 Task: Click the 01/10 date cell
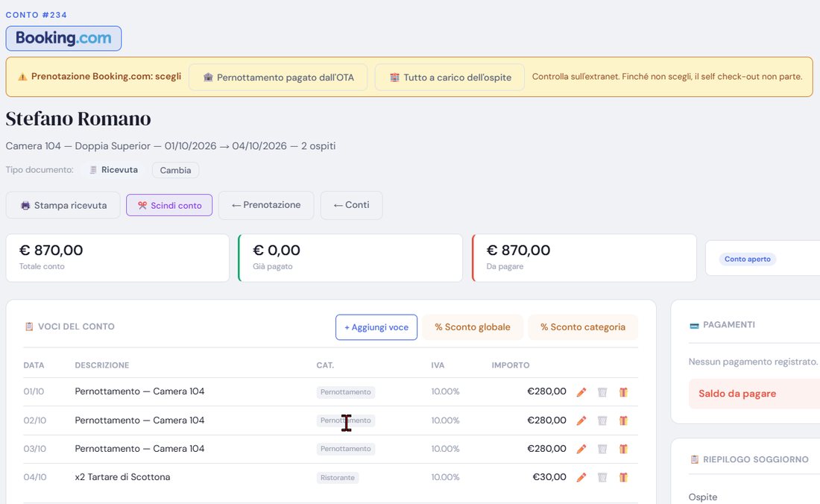click(x=34, y=391)
